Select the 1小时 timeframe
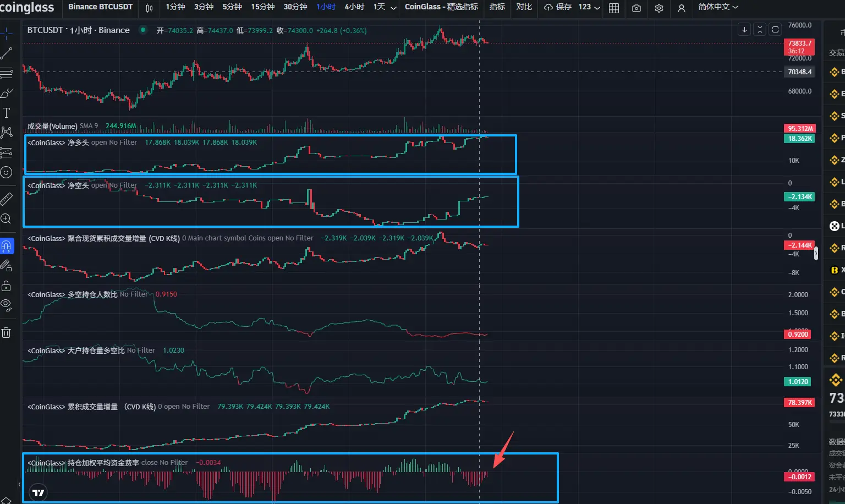 [x=326, y=7]
